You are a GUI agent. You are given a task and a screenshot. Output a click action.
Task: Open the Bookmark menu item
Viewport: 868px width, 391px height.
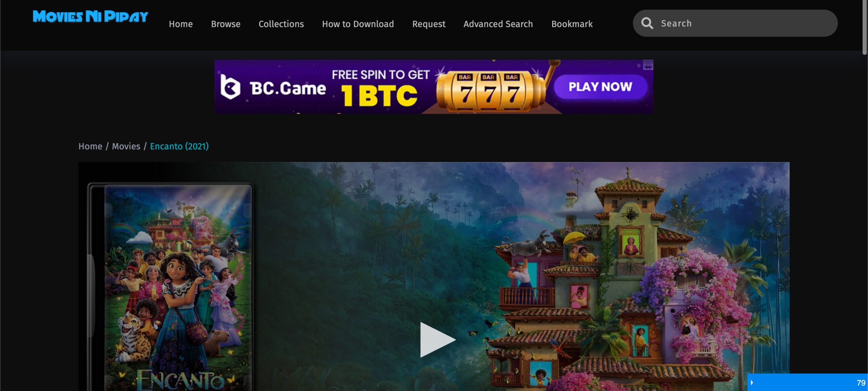572,24
